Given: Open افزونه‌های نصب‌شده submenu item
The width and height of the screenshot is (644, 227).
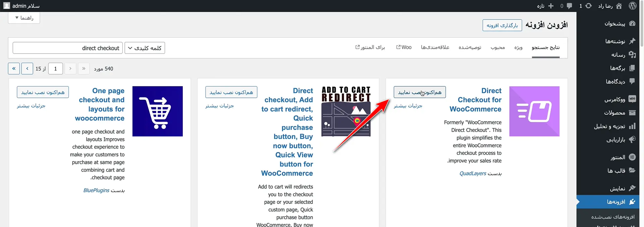Looking at the screenshot, I should click(613, 217).
